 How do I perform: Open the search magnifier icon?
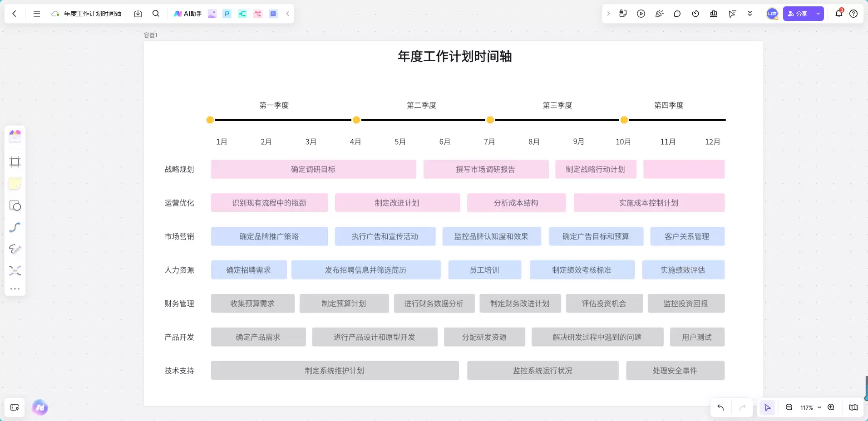click(x=156, y=14)
